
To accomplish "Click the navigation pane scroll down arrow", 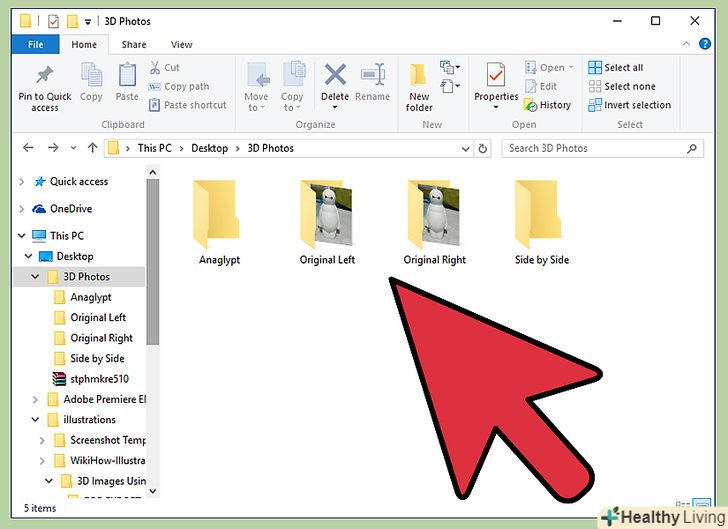I will (153, 490).
